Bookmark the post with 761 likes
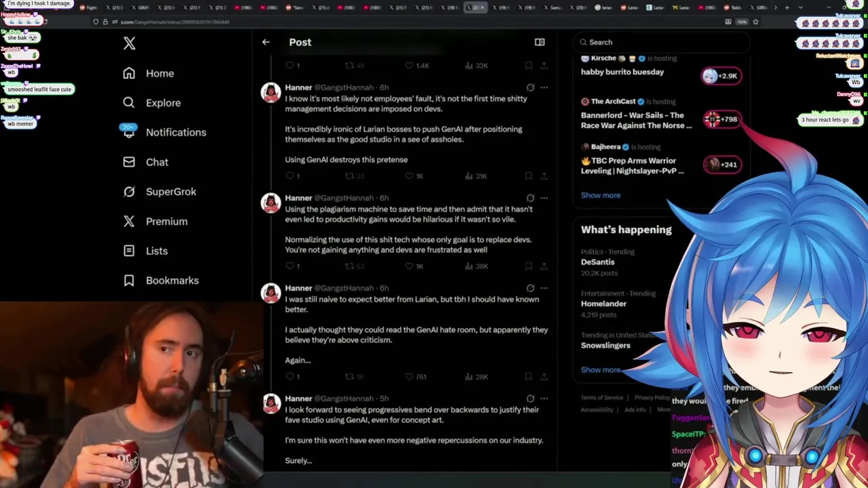868x488 pixels. (528, 377)
